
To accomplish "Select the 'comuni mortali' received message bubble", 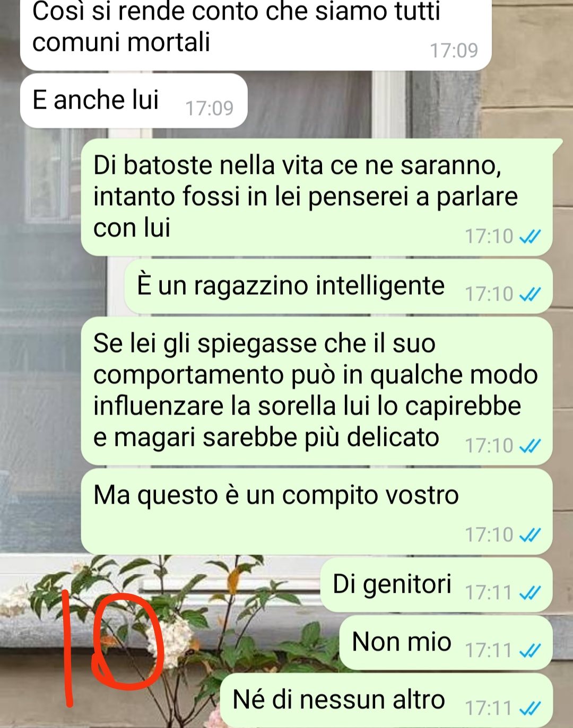I will pyautogui.click(x=256, y=33).
